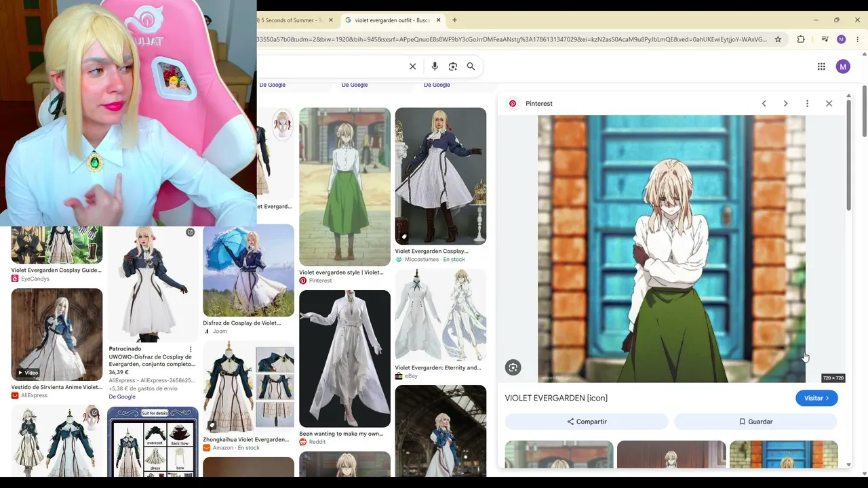Start voice search with the microphone
Screen dimensions: 868x488
(435, 66)
